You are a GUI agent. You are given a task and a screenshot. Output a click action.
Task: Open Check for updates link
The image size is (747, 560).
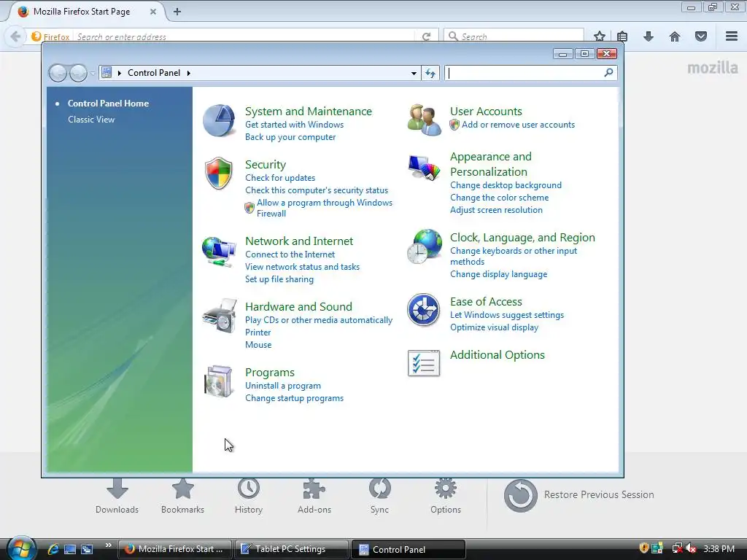[x=280, y=178]
